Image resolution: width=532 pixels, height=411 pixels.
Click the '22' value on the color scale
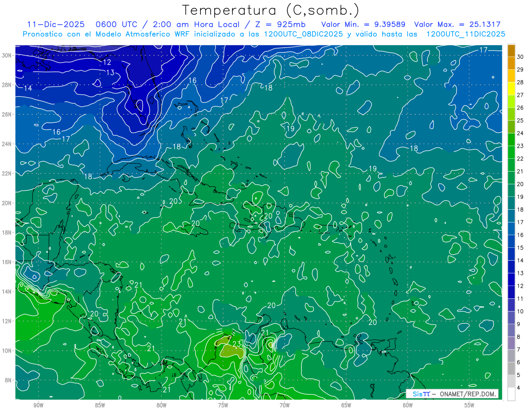pos(520,158)
